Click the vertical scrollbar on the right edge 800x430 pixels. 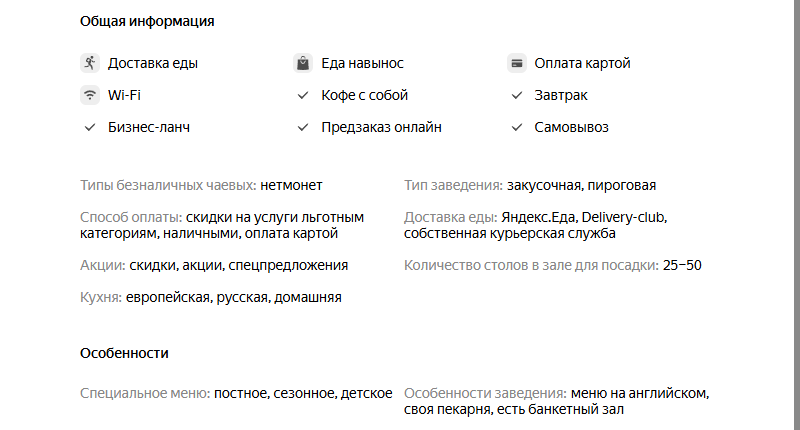click(795, 215)
